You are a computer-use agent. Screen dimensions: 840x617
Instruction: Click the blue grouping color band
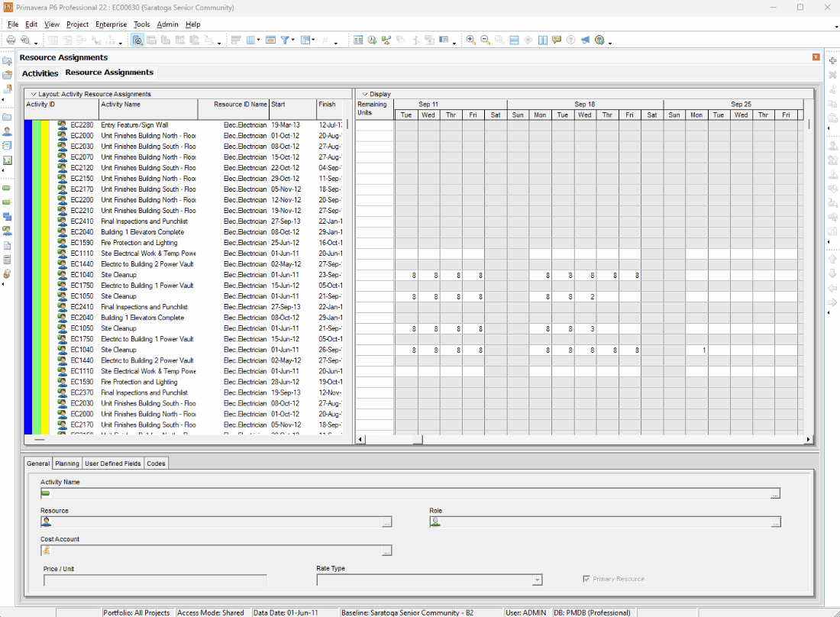coord(27,277)
